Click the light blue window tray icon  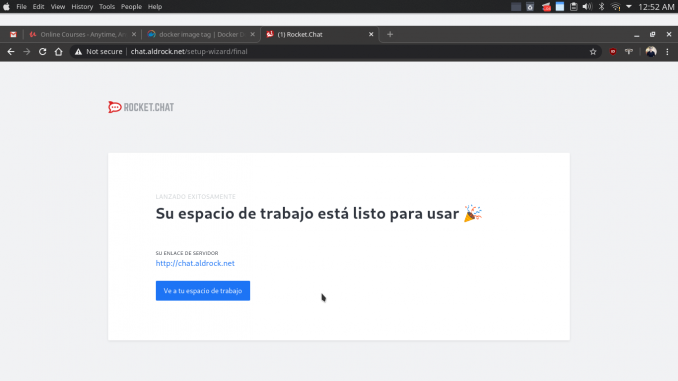coord(560,6)
